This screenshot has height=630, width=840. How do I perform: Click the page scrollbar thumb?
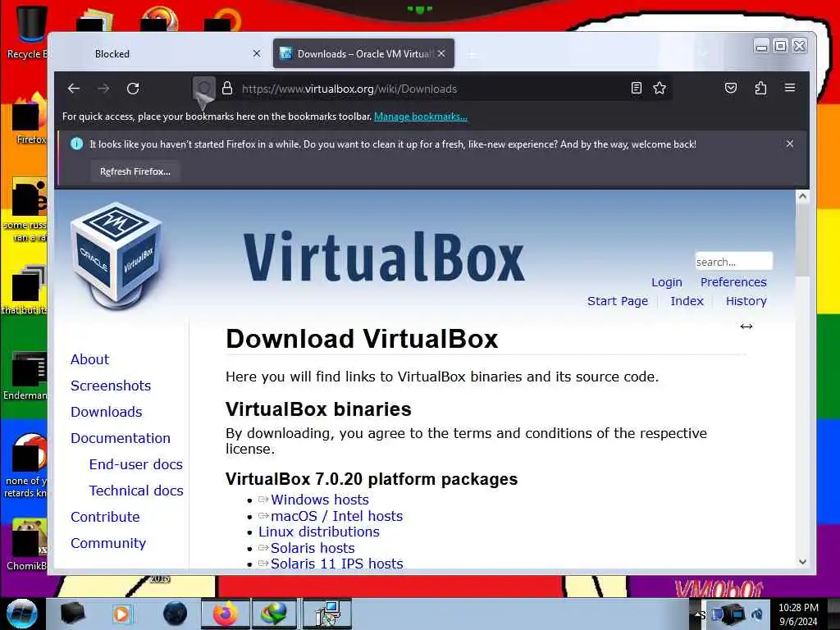click(x=802, y=240)
